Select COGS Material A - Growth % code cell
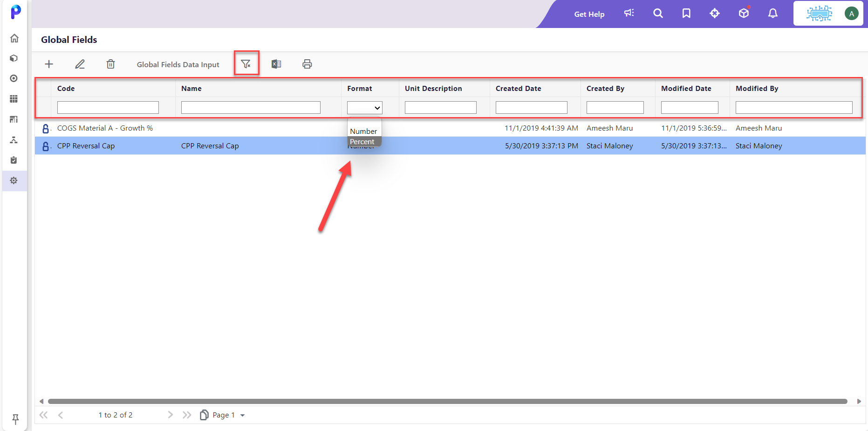The image size is (868, 431). pyautogui.click(x=105, y=128)
